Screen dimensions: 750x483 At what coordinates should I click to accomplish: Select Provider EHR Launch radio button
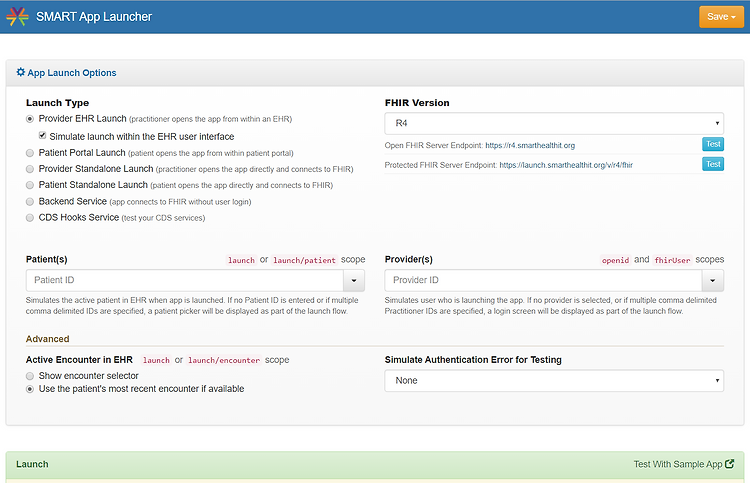tap(30, 119)
